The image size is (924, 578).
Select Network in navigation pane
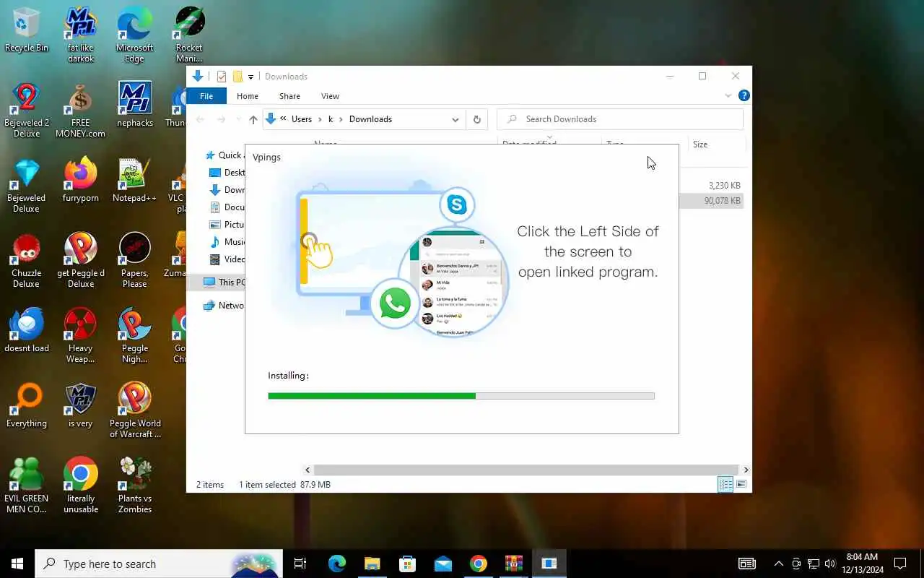point(224,306)
